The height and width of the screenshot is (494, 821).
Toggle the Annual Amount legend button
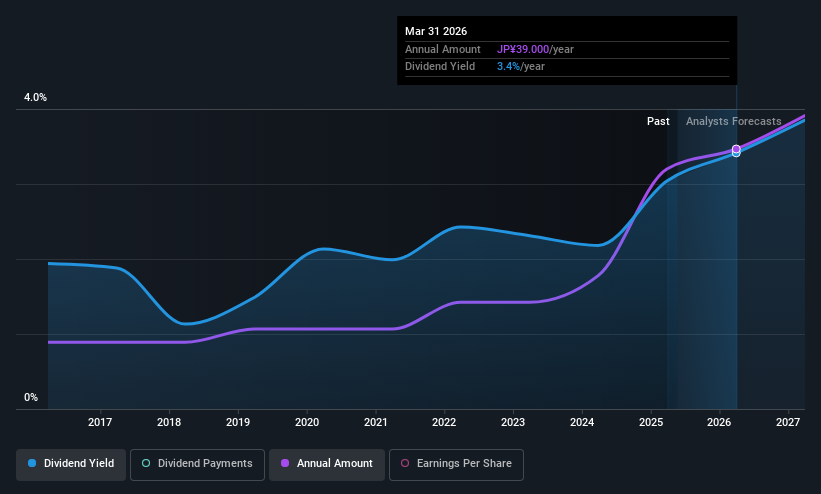tap(327, 464)
